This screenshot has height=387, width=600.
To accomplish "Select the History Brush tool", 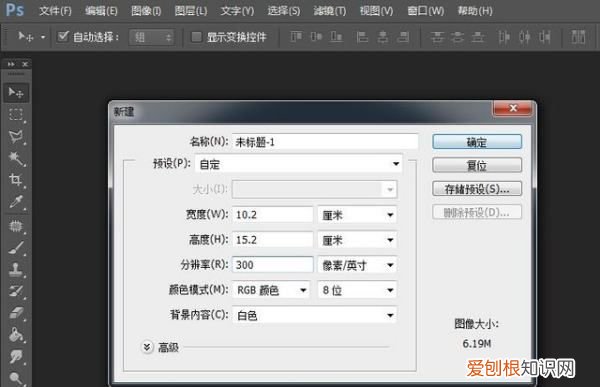I will coord(16,291).
